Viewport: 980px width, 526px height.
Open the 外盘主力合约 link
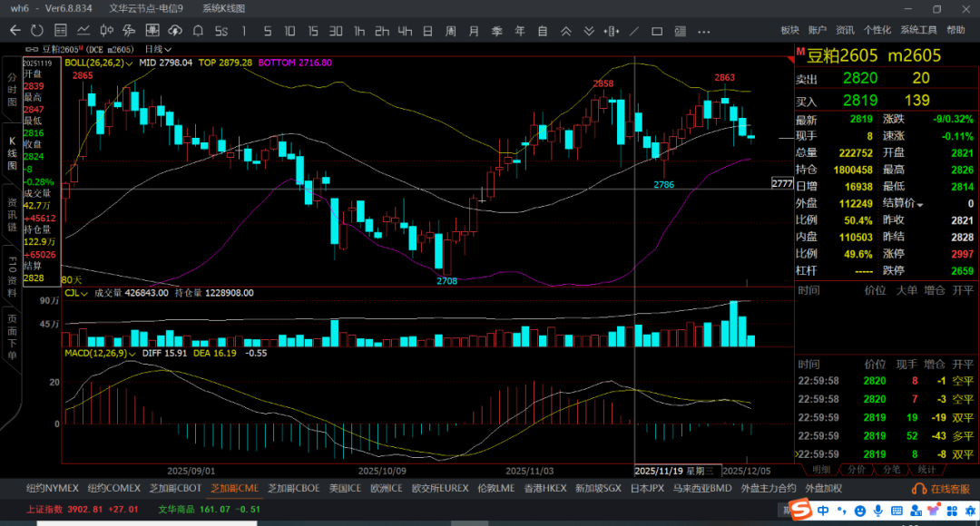pyautogui.click(x=769, y=489)
